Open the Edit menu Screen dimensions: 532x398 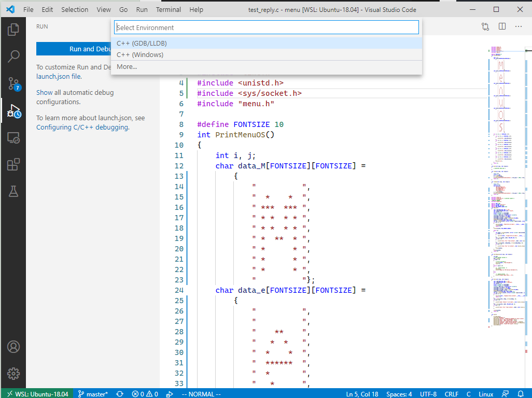pyautogui.click(x=47, y=9)
